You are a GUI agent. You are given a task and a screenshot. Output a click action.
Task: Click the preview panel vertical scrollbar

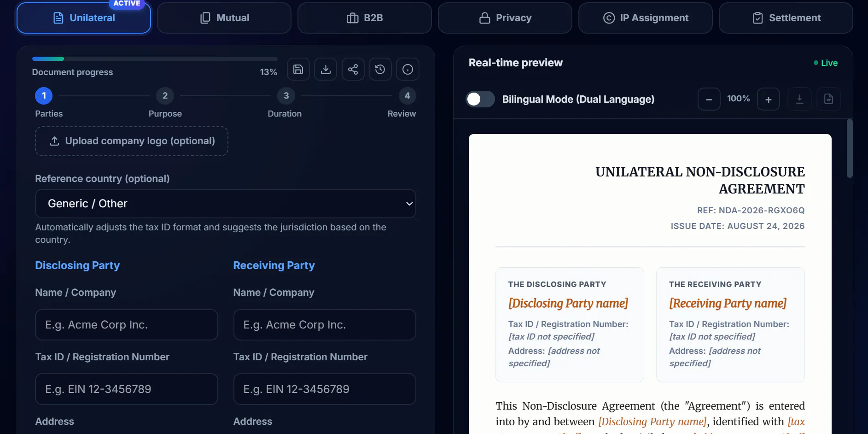(x=850, y=148)
